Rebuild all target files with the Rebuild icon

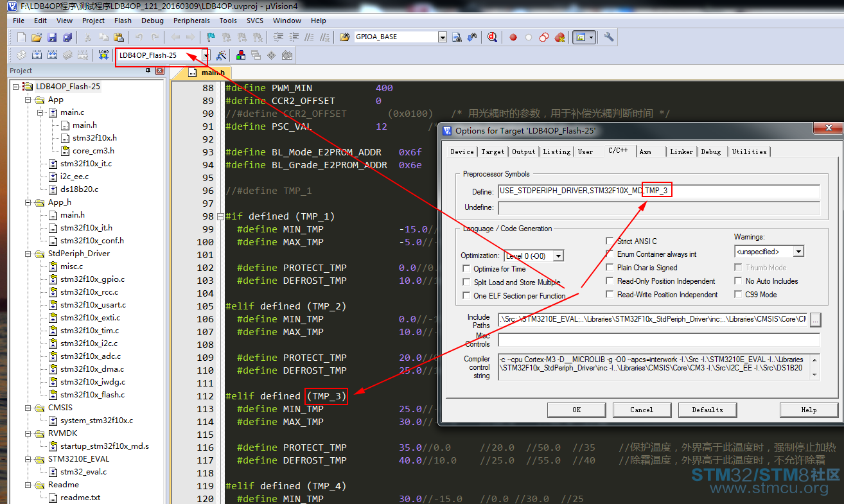(52, 55)
